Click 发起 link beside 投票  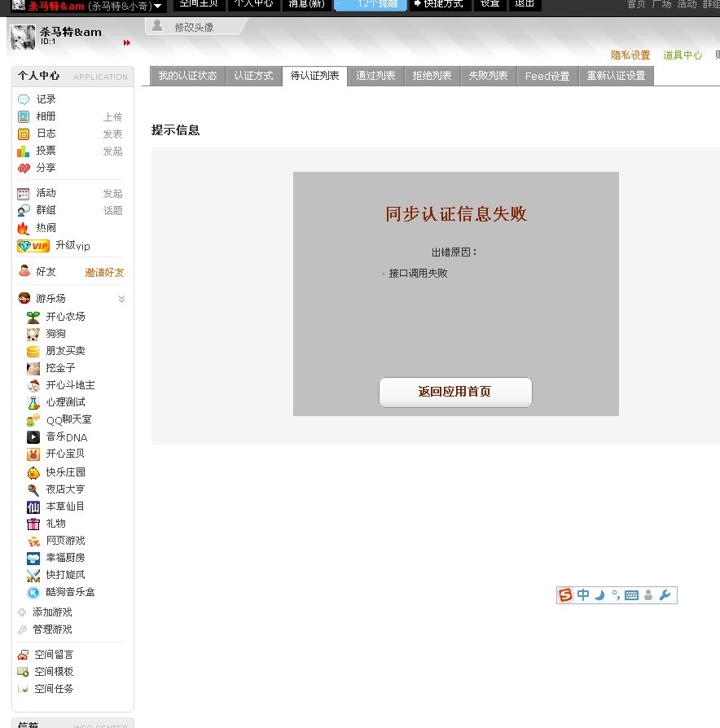[x=113, y=151]
